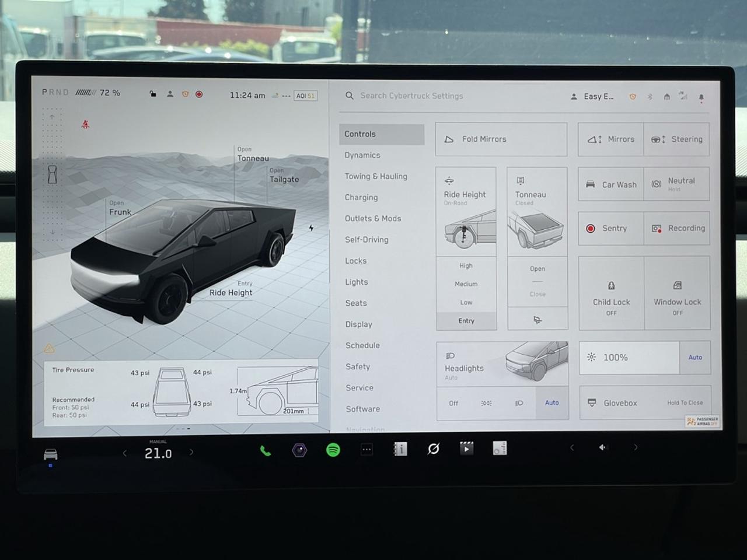This screenshot has width=747, height=560.
Task: Launch Spotify from the bottom bar
Action: [x=333, y=450]
